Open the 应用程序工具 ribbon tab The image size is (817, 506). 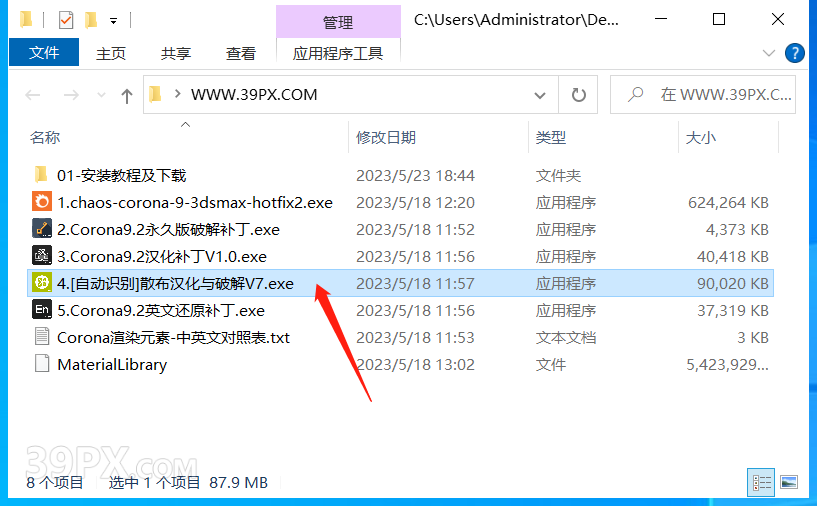[x=338, y=53]
